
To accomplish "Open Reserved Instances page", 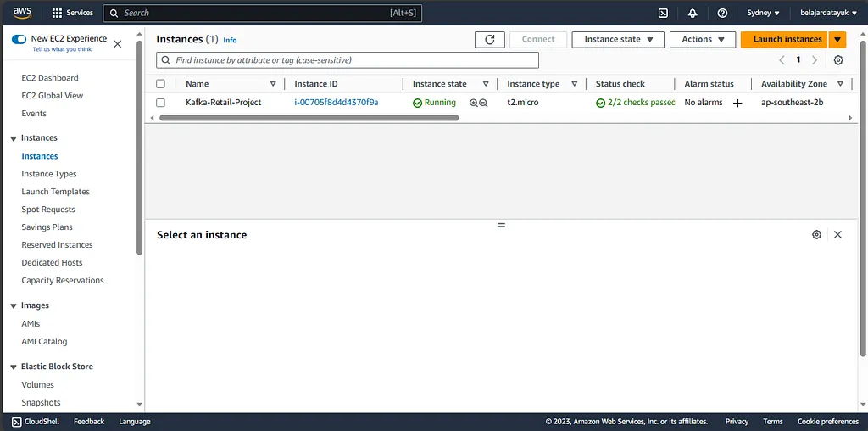I will pos(57,245).
